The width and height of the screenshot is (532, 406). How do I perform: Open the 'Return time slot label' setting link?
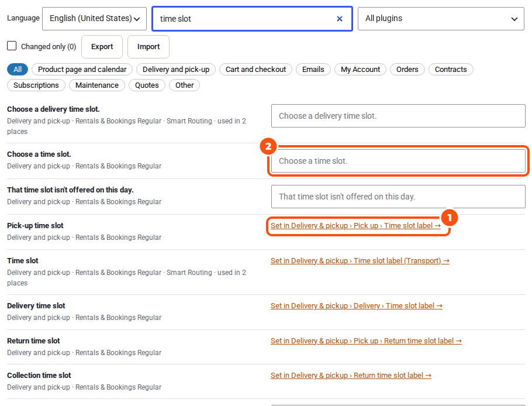click(x=351, y=375)
